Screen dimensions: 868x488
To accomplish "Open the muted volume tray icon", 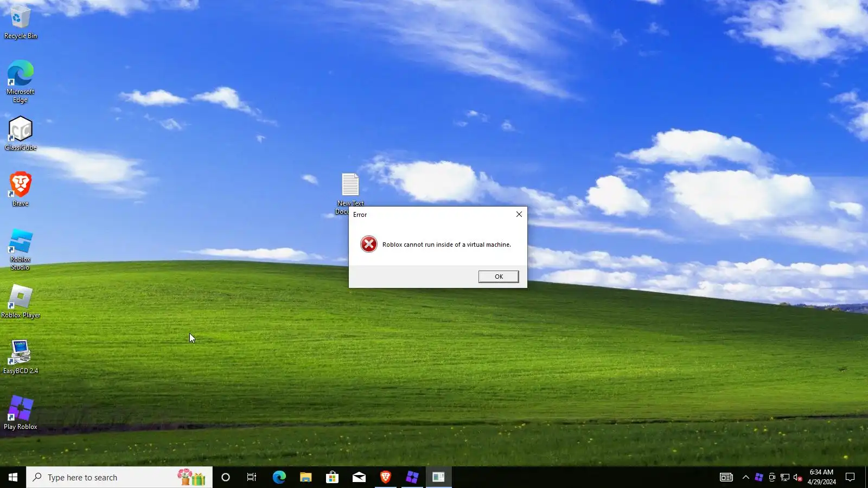I will [798, 477].
